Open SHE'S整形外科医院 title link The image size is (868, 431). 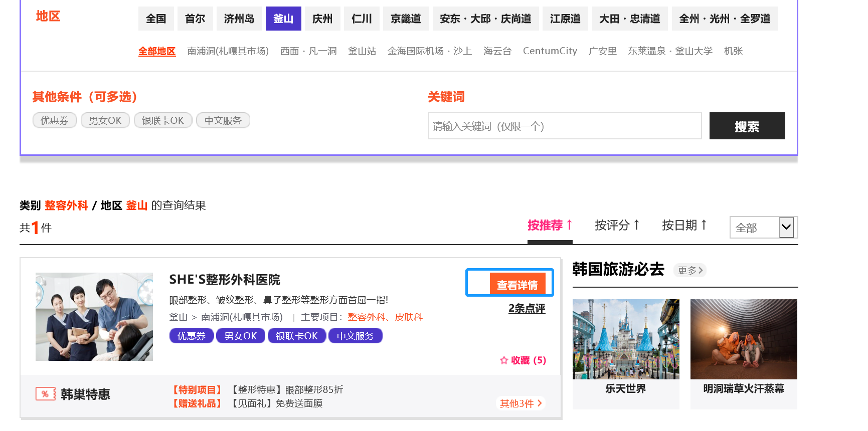(225, 280)
